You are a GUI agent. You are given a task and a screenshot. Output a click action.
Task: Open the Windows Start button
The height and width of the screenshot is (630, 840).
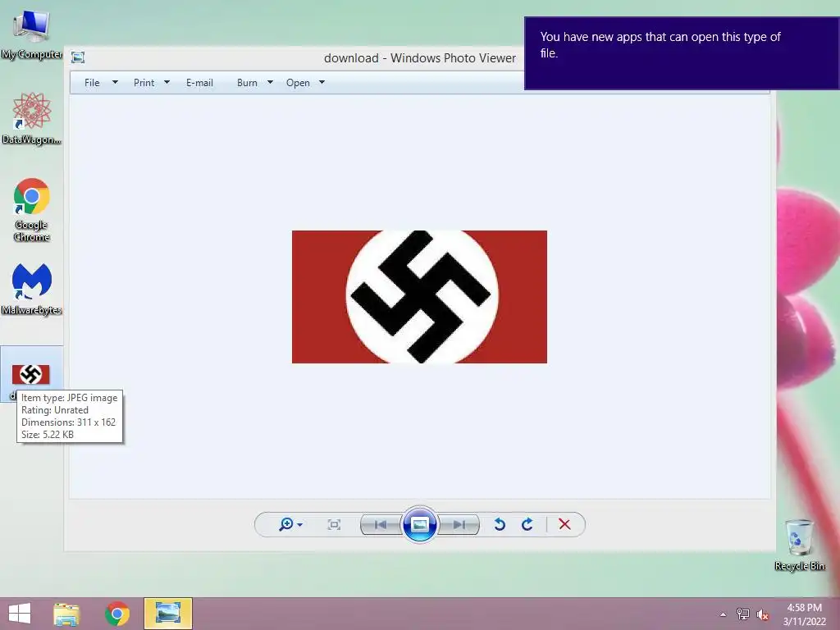[x=20, y=614]
